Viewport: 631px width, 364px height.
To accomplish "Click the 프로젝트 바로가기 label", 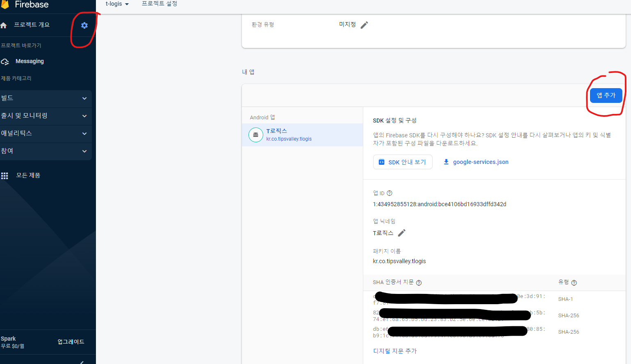I will point(21,45).
